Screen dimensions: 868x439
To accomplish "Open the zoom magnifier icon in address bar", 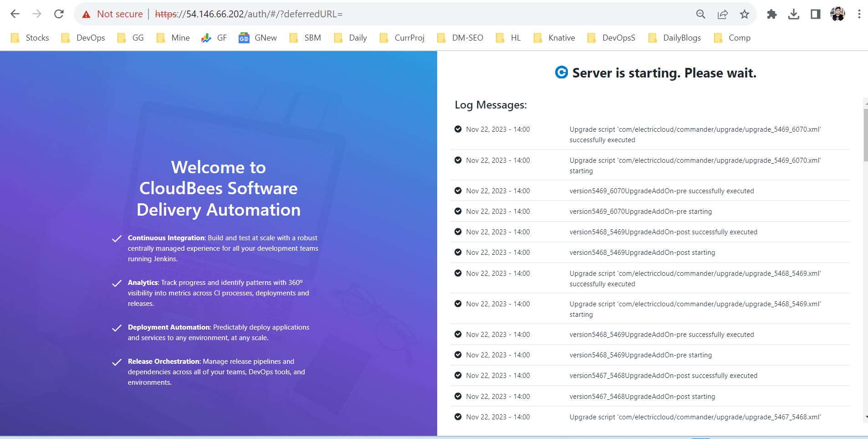I will [x=700, y=14].
